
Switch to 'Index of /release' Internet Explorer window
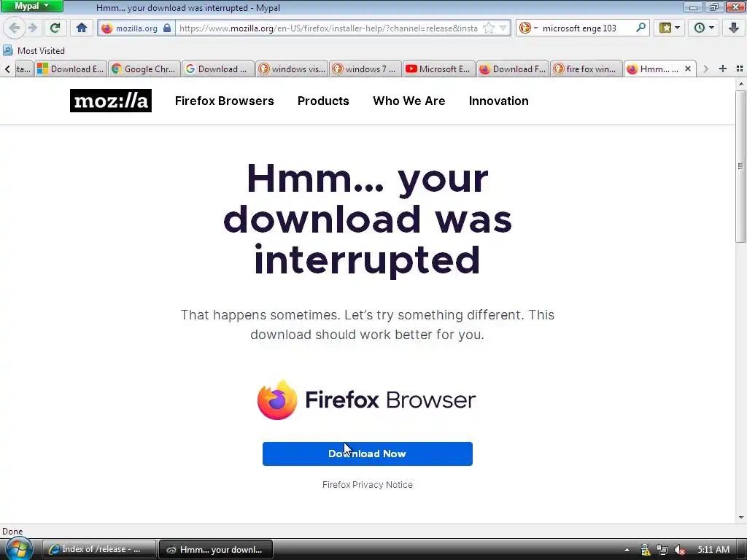coord(99,550)
